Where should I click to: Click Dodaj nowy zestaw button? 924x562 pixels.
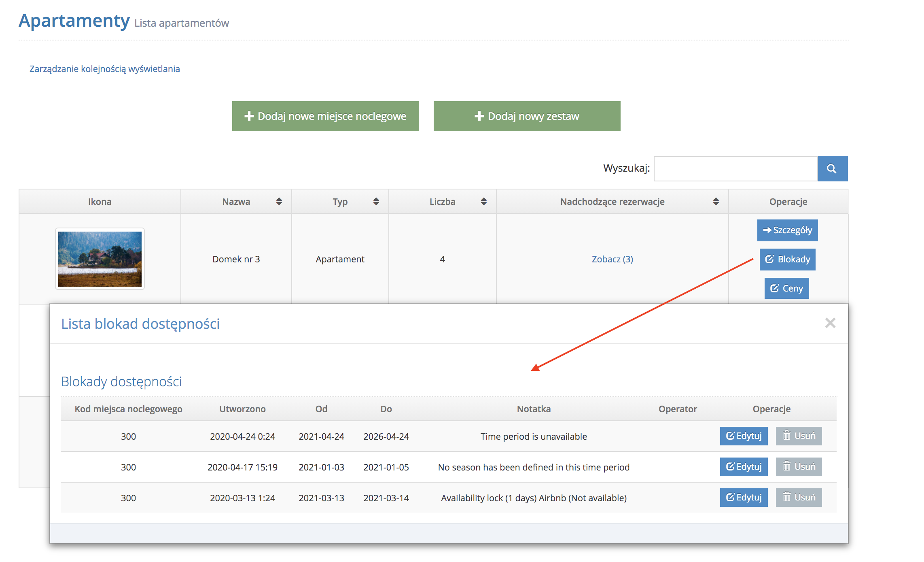click(527, 116)
